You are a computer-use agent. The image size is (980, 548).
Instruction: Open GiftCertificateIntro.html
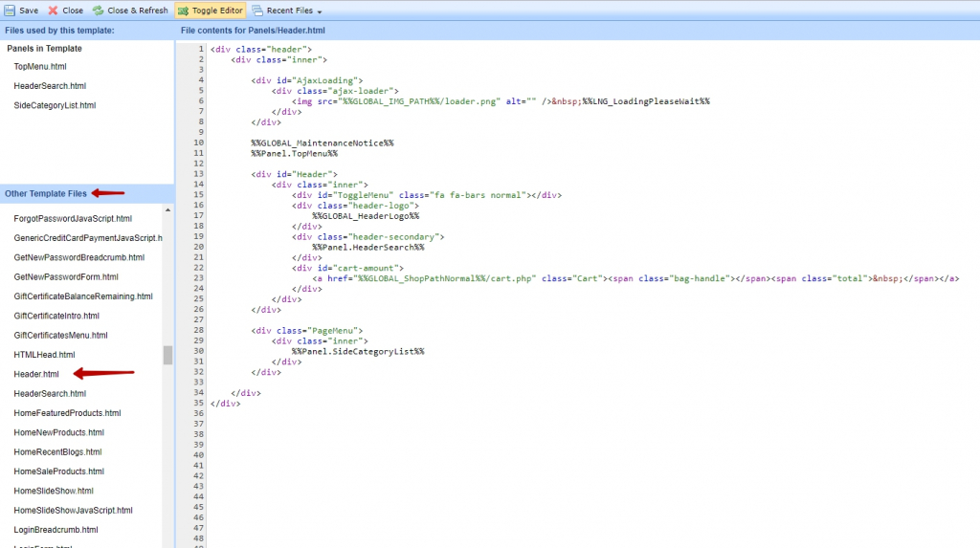[x=56, y=316]
